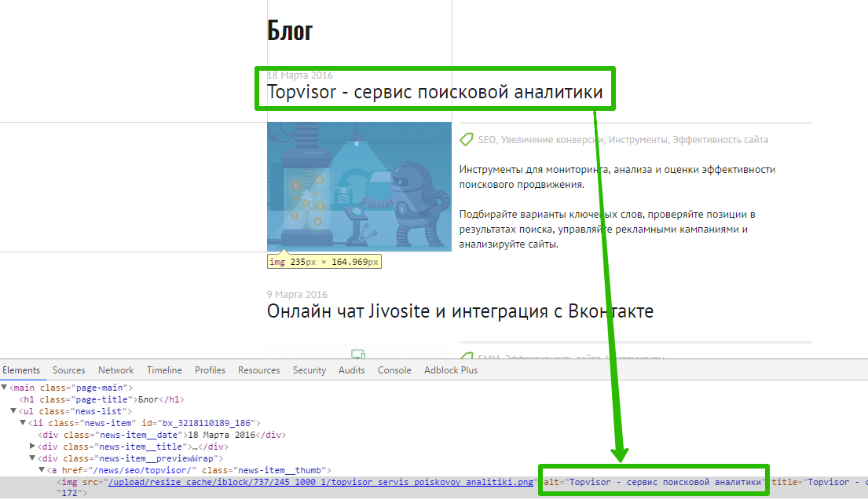Screen dimensions: 868x500
Task: Select the div news-item__previewWrap DOM line
Action: pos(130,458)
